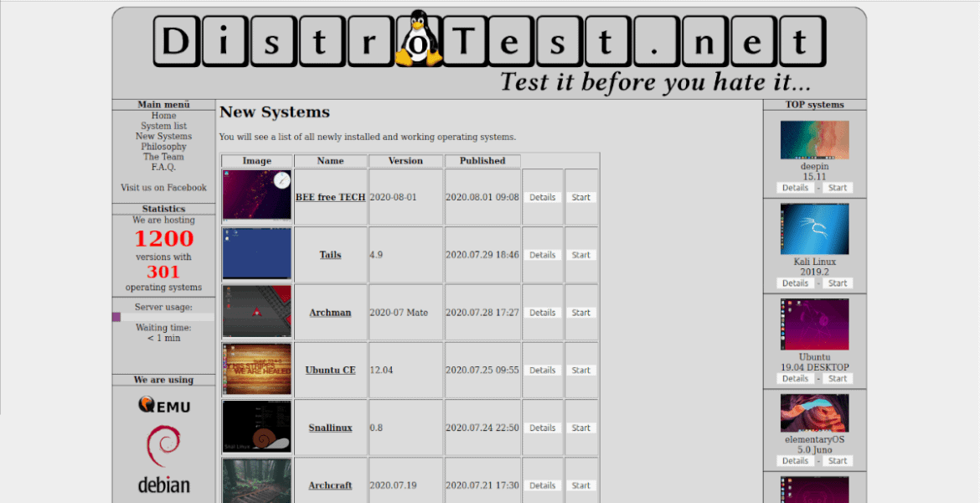This screenshot has height=503, width=980.
Task: Click the deepin thumbnail in TOP systems
Action: click(x=814, y=140)
